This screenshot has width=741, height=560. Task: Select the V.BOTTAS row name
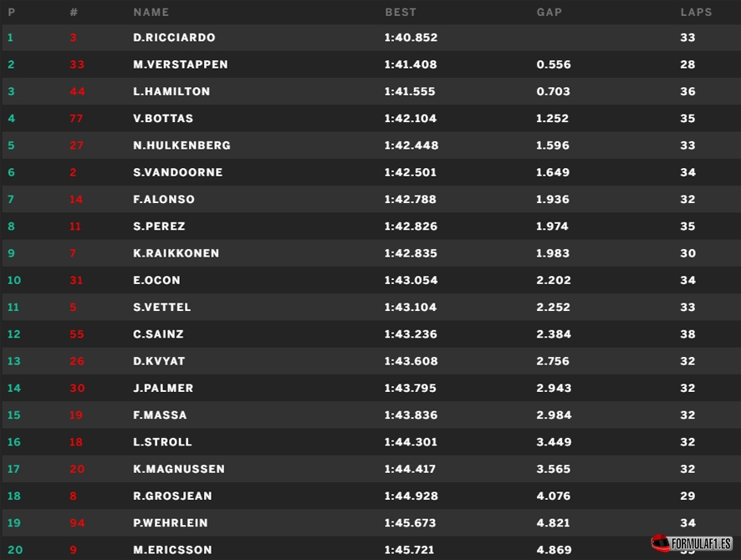pyautogui.click(x=163, y=119)
